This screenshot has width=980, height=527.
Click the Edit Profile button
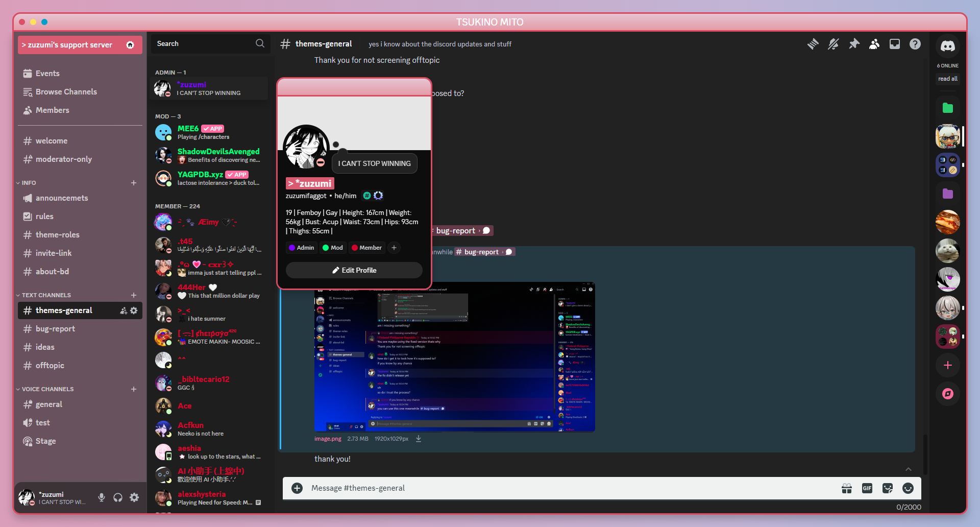tap(354, 270)
